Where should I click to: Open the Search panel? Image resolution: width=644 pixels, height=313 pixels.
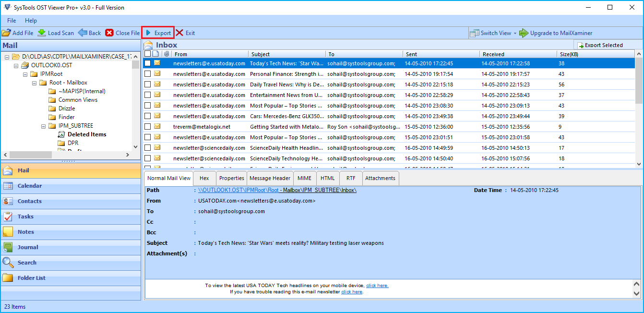pos(27,263)
